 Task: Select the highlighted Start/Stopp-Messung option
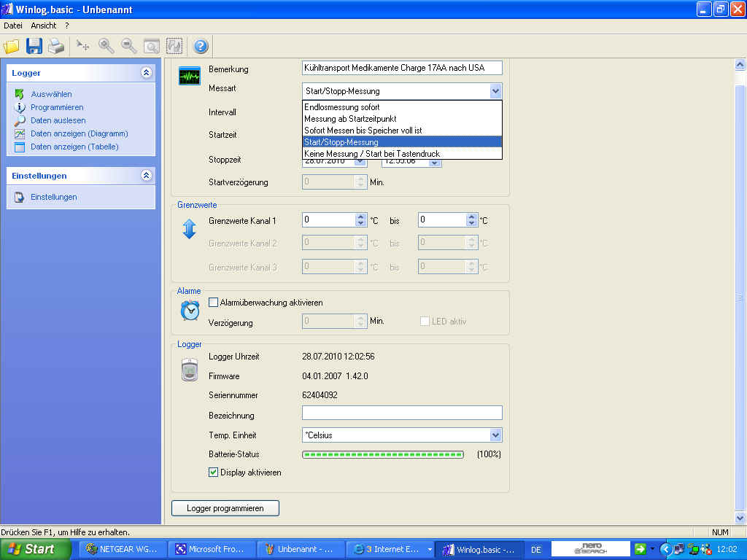point(402,142)
